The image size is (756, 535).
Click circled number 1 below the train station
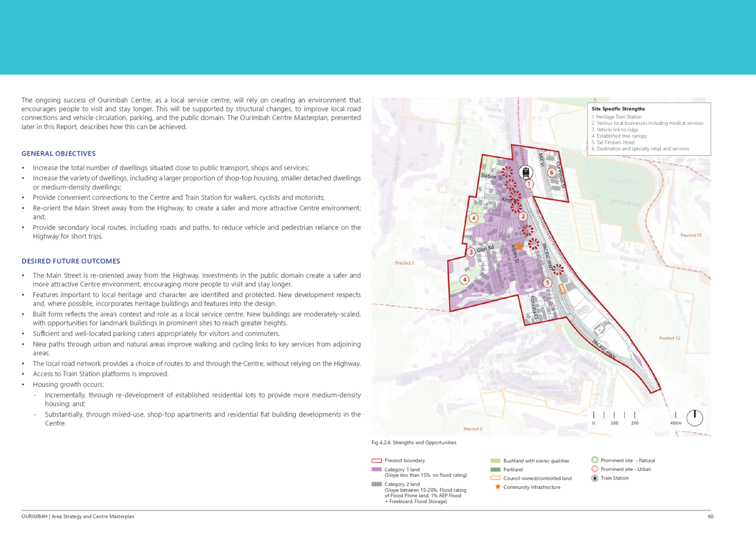[529, 184]
